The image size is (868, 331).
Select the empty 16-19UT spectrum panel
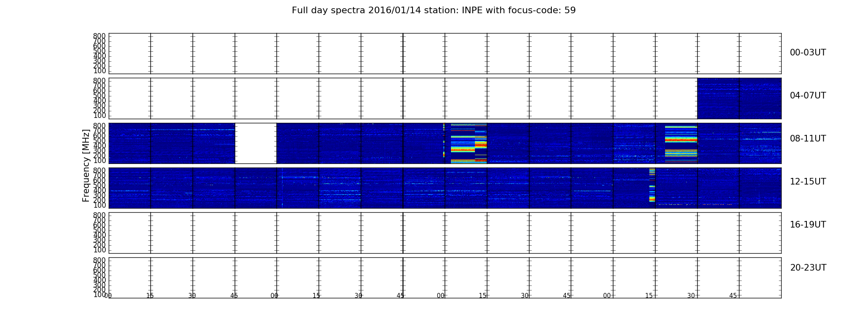(445, 233)
